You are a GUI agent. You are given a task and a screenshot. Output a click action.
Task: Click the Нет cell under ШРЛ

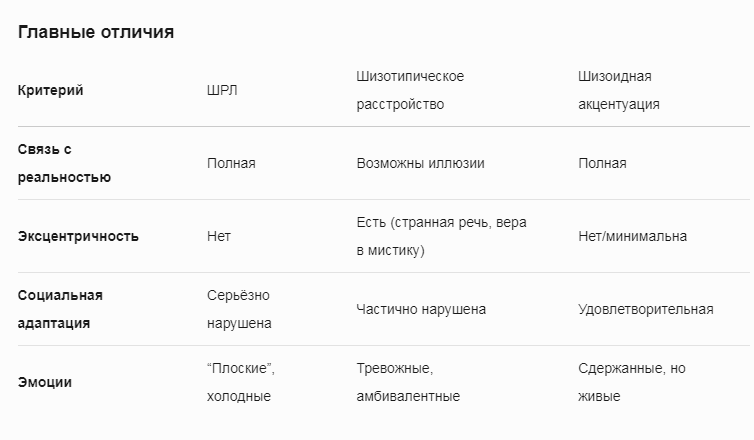219,237
